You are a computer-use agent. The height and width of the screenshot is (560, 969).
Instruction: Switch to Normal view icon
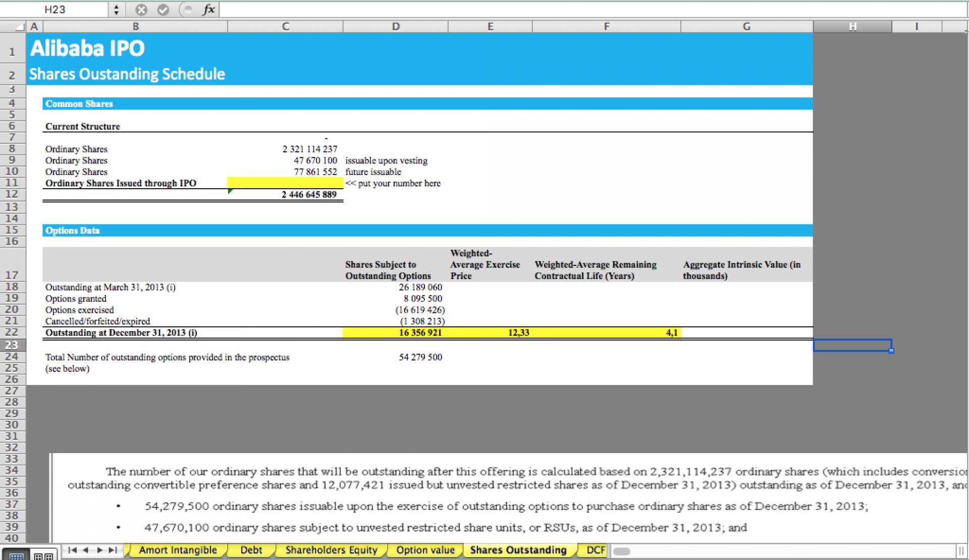pos(16,555)
